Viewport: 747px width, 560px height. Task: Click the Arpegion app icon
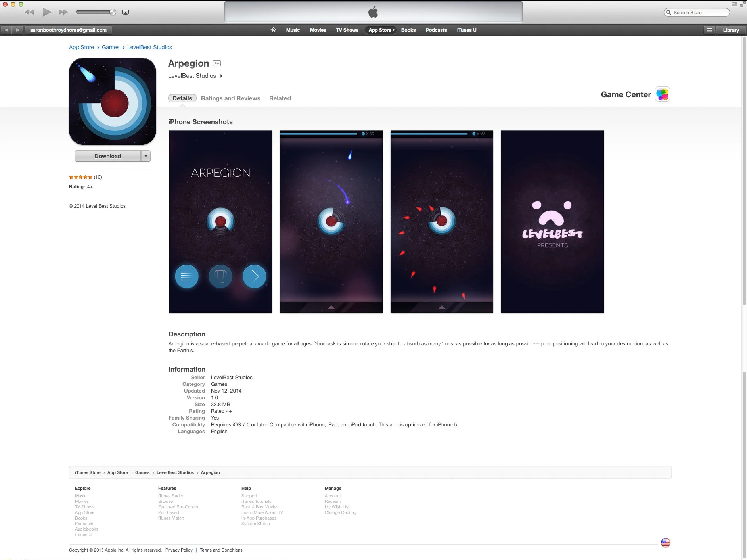coord(113,102)
